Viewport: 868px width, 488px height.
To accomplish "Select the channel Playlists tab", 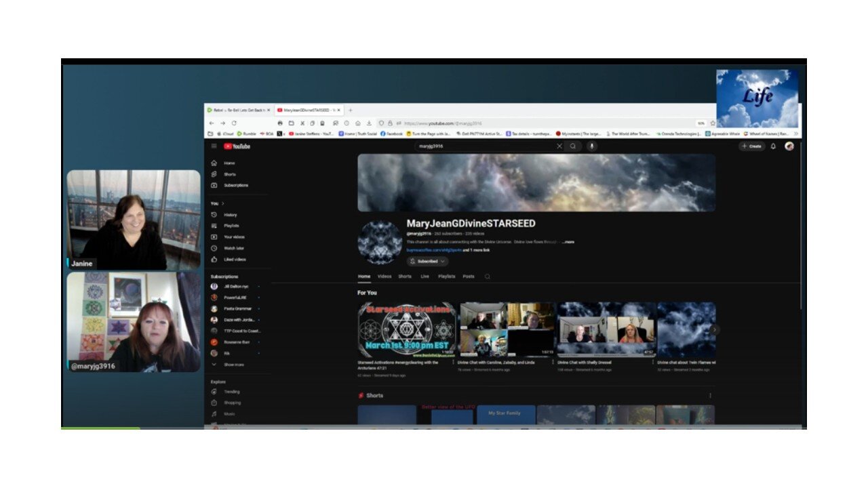I will click(447, 277).
